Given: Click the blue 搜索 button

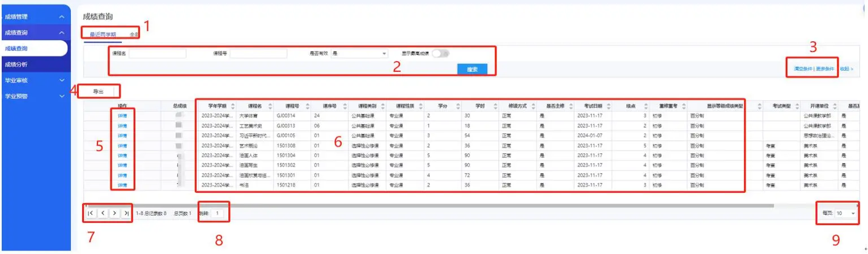Looking at the screenshot, I should pos(472,69).
